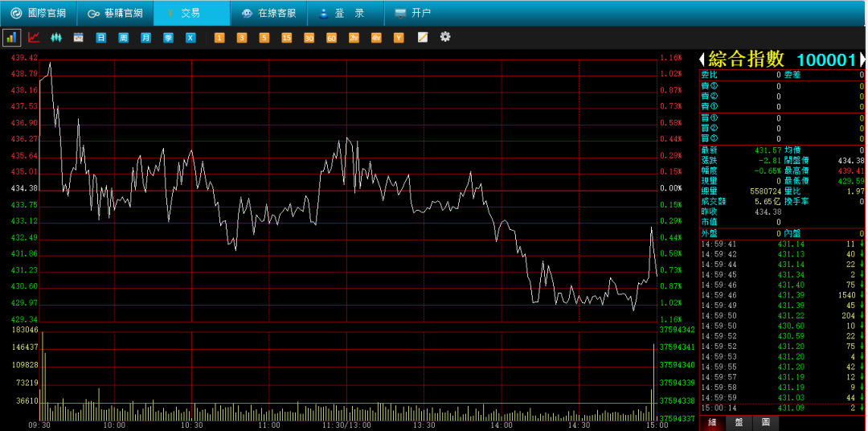The image size is (868, 431).
Task: Go to previous symbol with left arrow
Action: coord(702,60)
